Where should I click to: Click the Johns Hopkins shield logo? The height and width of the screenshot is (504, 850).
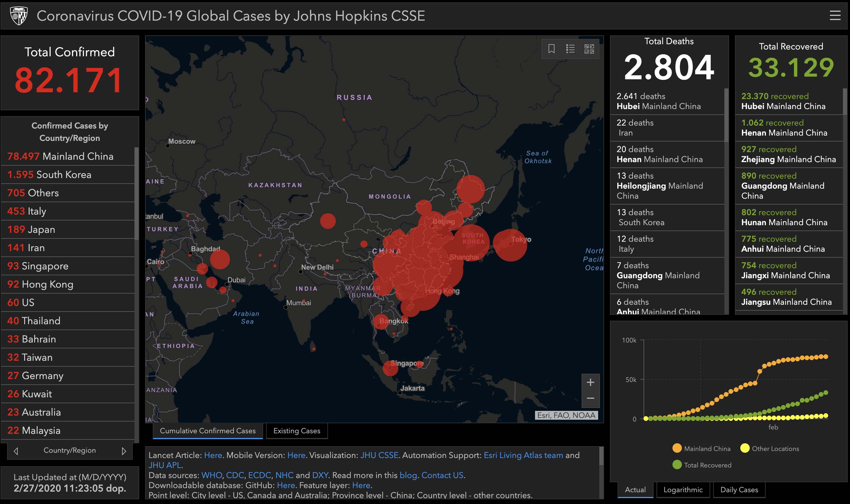tap(19, 16)
